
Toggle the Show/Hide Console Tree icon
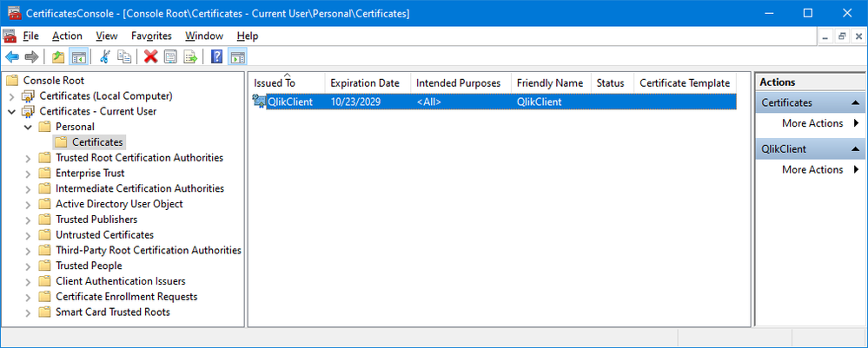pyautogui.click(x=78, y=56)
